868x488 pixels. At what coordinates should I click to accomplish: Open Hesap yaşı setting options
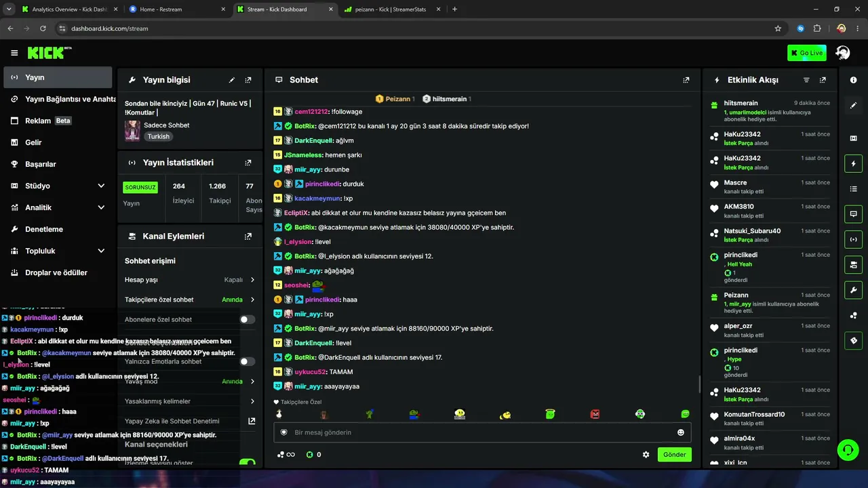pos(190,280)
